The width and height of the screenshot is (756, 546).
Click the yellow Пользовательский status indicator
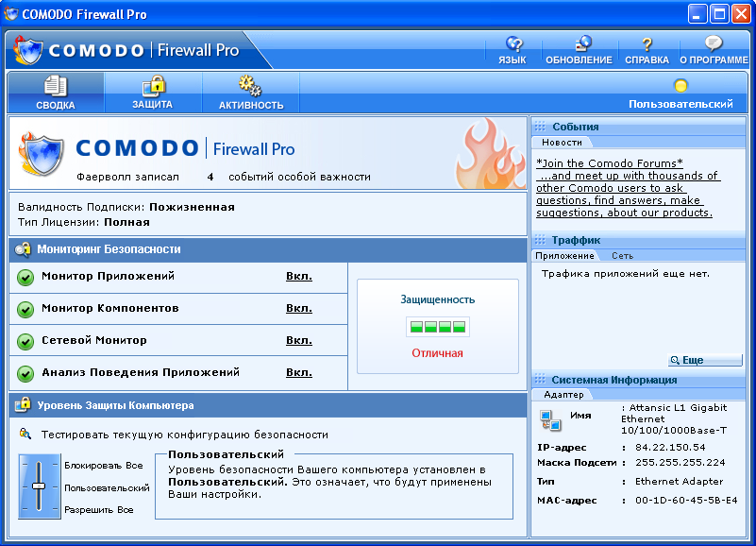click(680, 86)
